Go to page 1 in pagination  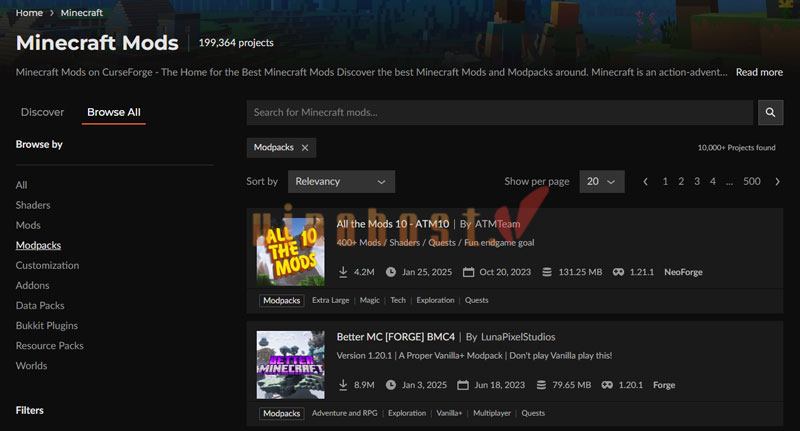665,182
